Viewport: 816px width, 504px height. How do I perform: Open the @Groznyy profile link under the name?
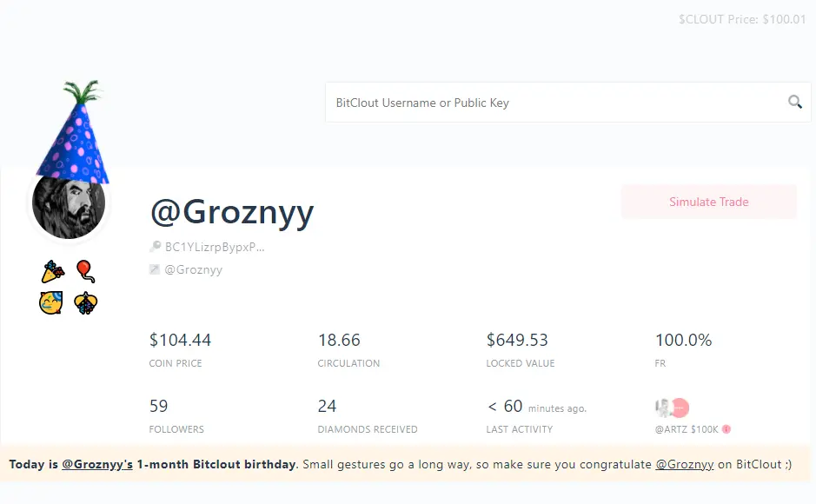tap(193, 269)
